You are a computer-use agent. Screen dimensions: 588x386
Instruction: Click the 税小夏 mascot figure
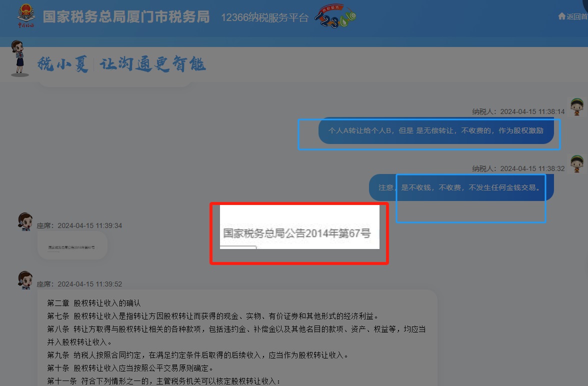(x=20, y=58)
